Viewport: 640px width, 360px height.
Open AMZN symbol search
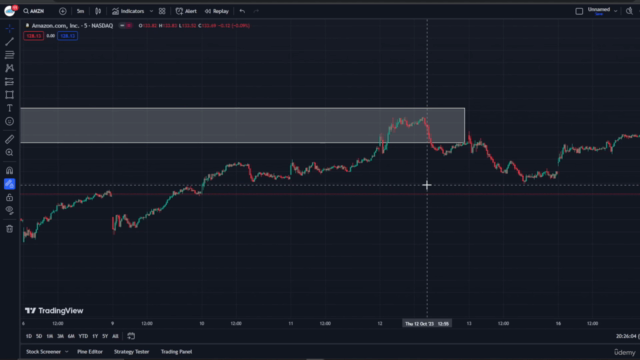34,11
